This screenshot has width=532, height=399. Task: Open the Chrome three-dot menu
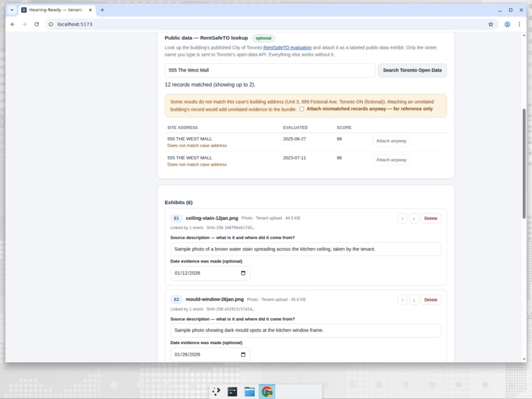coord(519,24)
